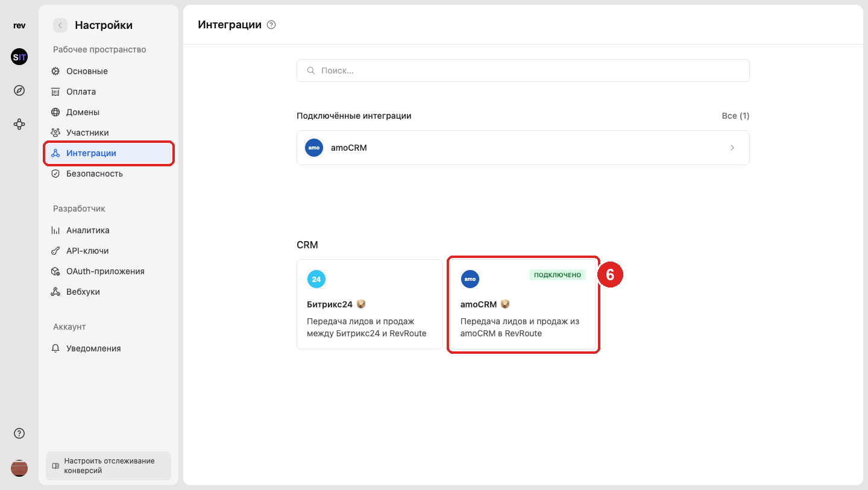868x490 pixels.
Task: Open the compass explore icon
Action: (19, 90)
